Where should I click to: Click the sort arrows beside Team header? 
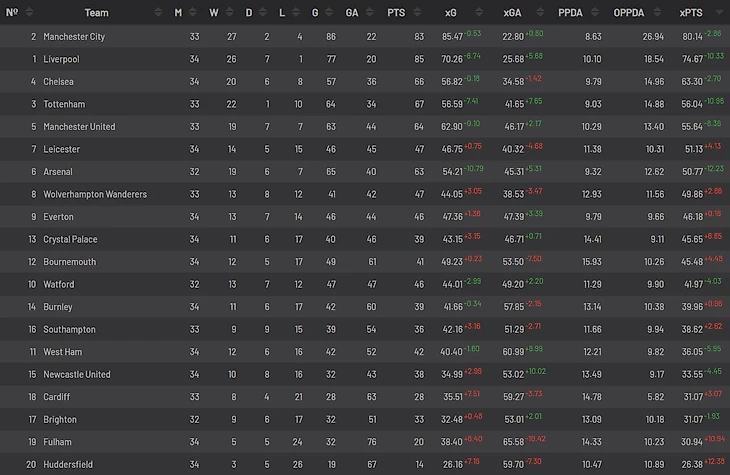[160, 13]
